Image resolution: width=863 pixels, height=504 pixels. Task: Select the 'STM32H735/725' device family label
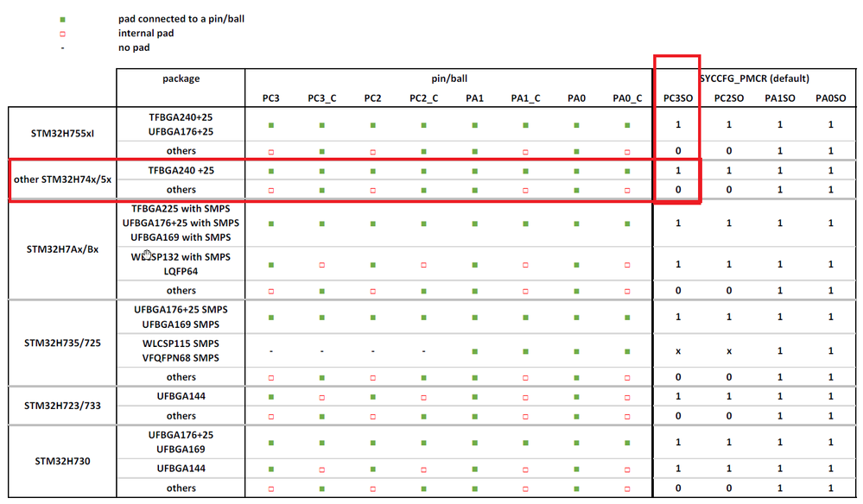click(x=62, y=343)
